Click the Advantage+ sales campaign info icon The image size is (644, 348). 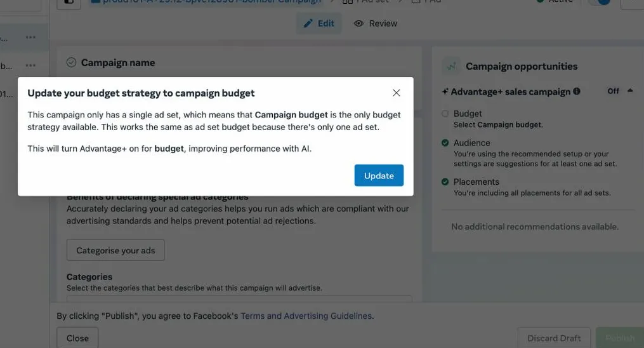[x=577, y=91]
